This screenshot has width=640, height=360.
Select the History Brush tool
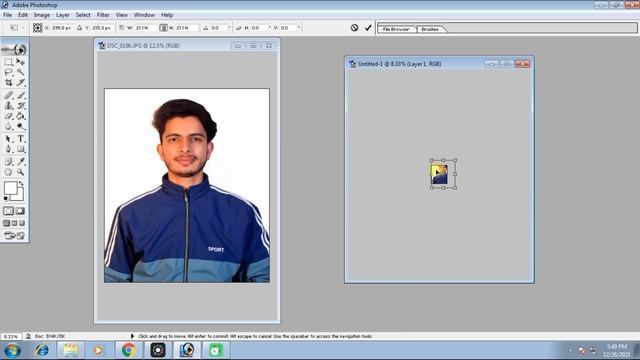coord(20,106)
